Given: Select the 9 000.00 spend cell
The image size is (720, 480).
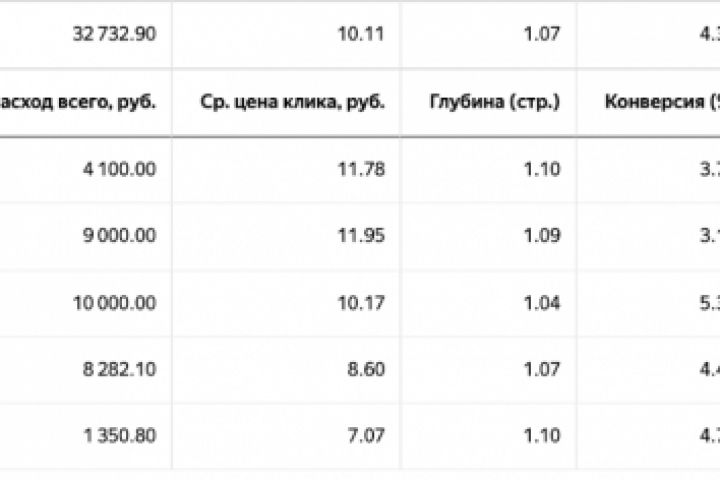Looking at the screenshot, I should click(119, 236).
